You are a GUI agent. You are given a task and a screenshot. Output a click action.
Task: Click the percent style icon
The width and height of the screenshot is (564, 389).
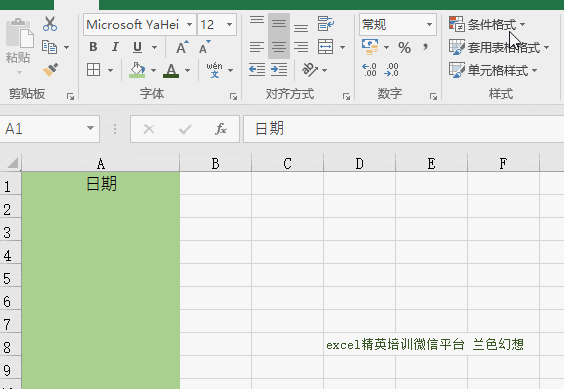pyautogui.click(x=404, y=48)
